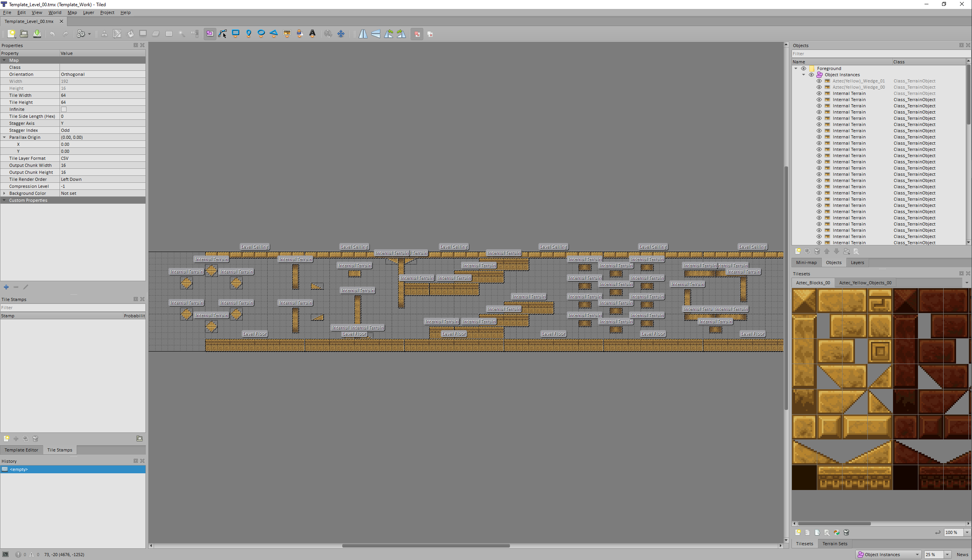This screenshot has width=972, height=560.
Task: Toggle visibility of Aztec(Yellow)_Wedge_01 object
Action: click(819, 81)
